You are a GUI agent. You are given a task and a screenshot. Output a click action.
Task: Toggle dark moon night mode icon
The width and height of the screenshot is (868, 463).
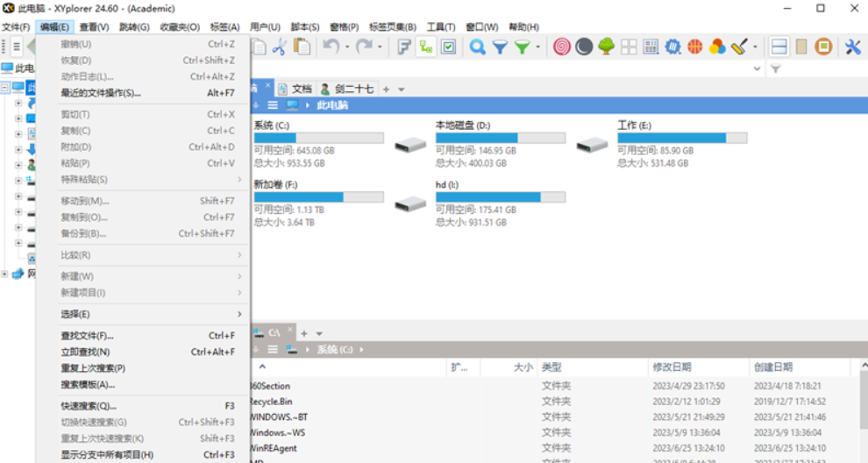[583, 47]
